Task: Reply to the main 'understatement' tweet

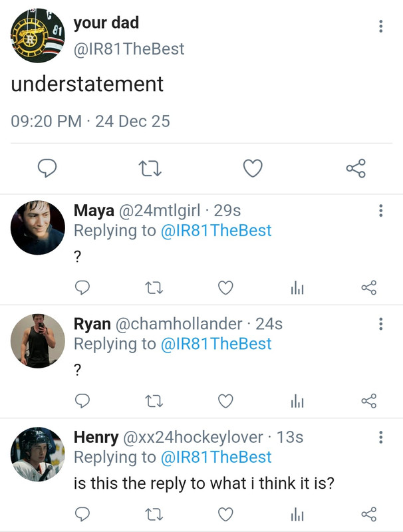Action: (x=46, y=169)
